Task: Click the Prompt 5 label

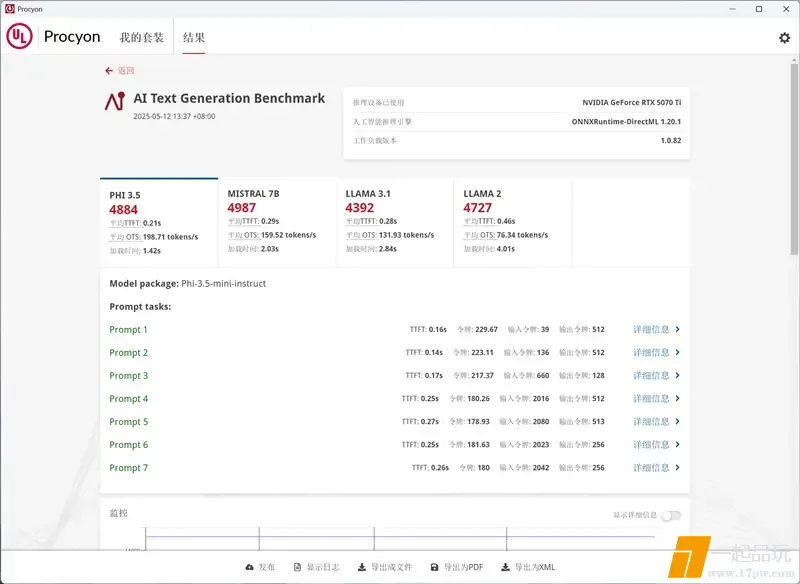Action: 129,421
